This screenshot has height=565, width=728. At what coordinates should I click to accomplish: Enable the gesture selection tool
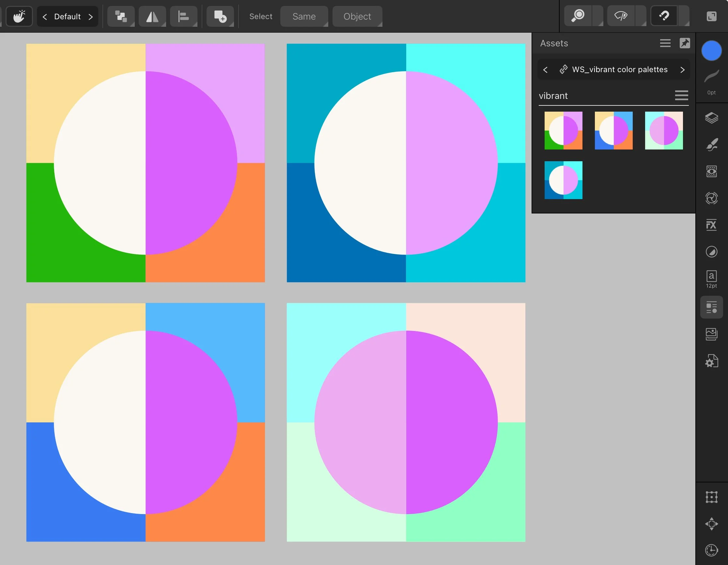[x=19, y=16]
